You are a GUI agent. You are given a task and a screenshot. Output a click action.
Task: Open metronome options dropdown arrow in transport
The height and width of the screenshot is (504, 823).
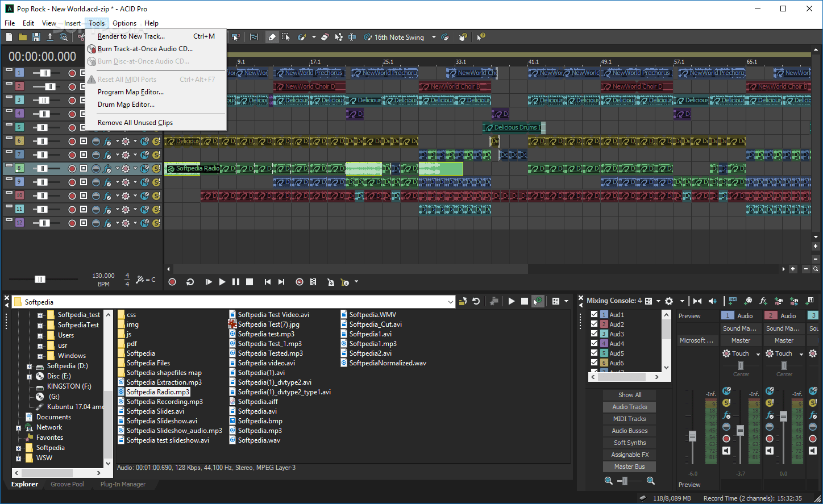click(x=356, y=282)
